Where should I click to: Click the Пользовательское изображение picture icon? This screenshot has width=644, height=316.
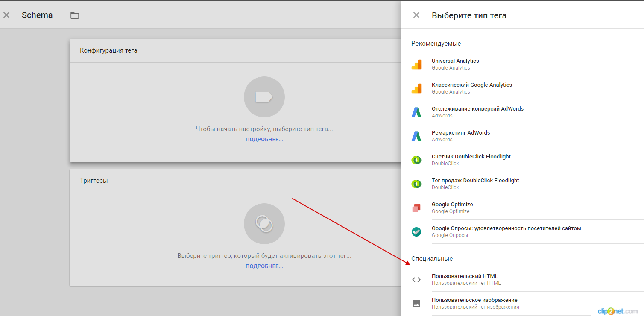click(x=416, y=304)
